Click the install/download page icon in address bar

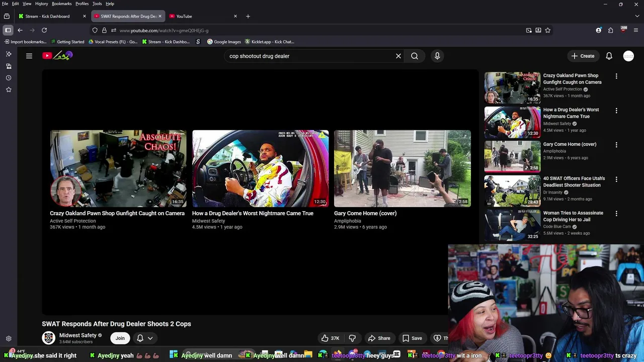[538, 30]
